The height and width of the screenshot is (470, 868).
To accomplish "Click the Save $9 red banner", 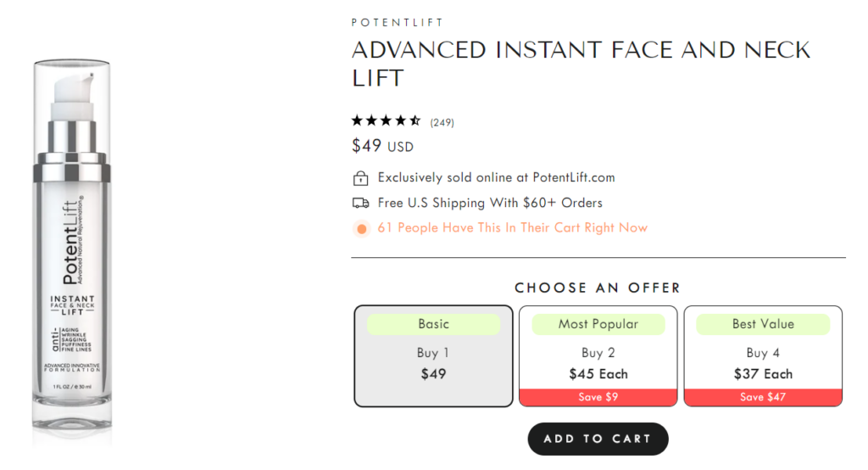I will (x=598, y=397).
